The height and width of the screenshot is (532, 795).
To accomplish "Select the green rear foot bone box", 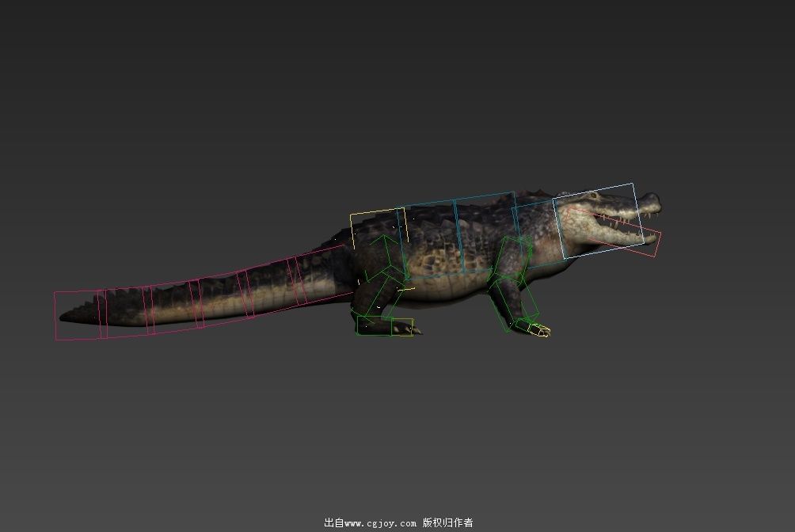I will tap(375, 325).
